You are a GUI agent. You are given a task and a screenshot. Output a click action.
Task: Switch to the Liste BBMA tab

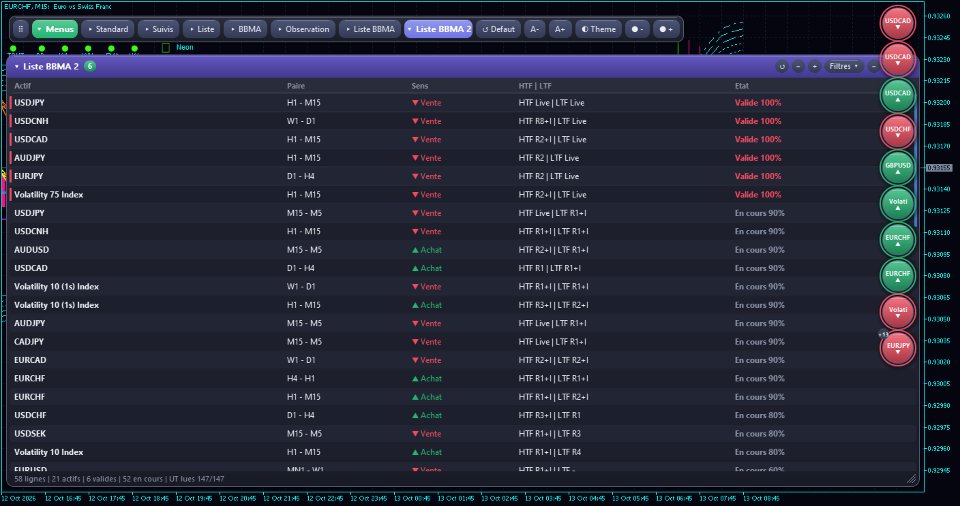click(370, 29)
